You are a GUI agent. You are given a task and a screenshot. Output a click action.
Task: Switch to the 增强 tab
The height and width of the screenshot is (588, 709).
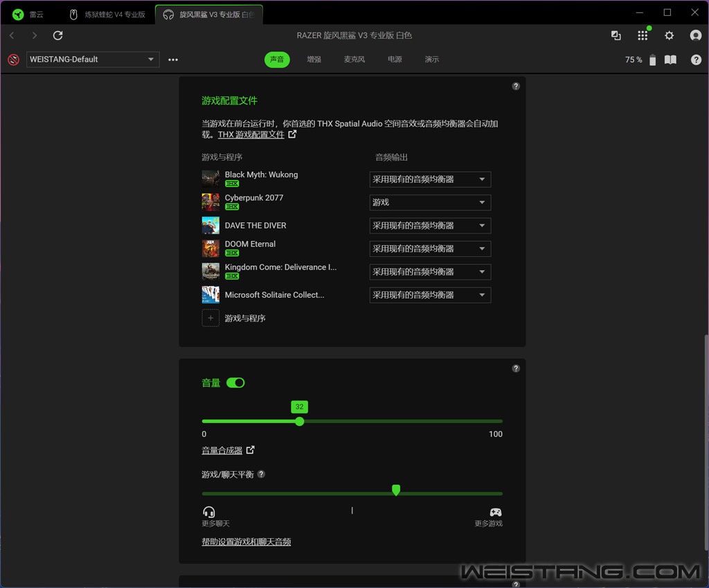click(314, 60)
